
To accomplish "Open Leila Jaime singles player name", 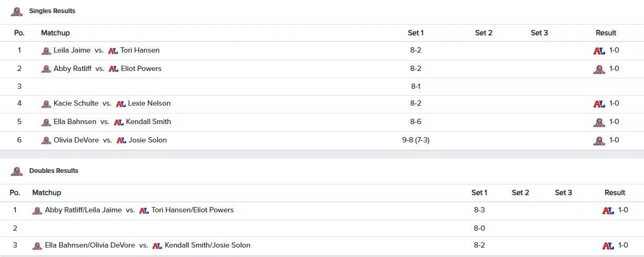I will pos(72,50).
